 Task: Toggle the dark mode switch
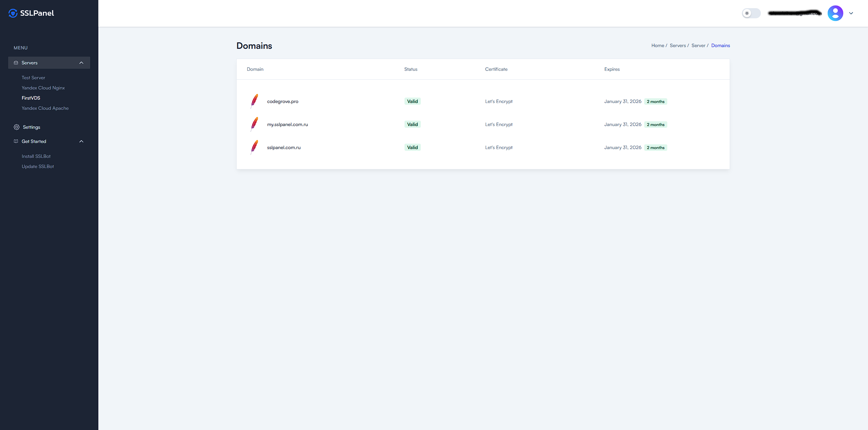coord(751,13)
